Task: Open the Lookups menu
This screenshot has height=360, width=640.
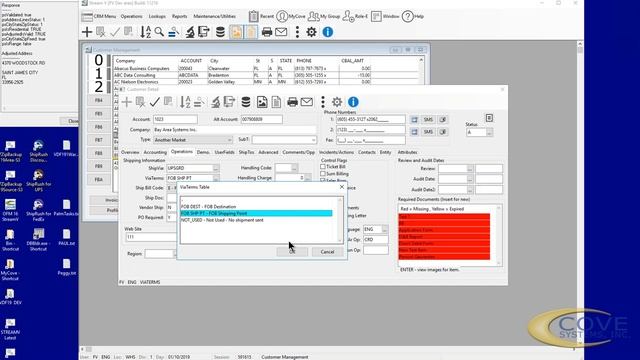Action: (x=157, y=16)
